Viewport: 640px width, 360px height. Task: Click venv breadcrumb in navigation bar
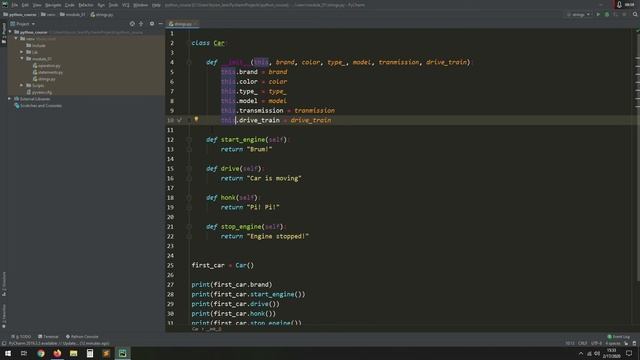click(48, 14)
